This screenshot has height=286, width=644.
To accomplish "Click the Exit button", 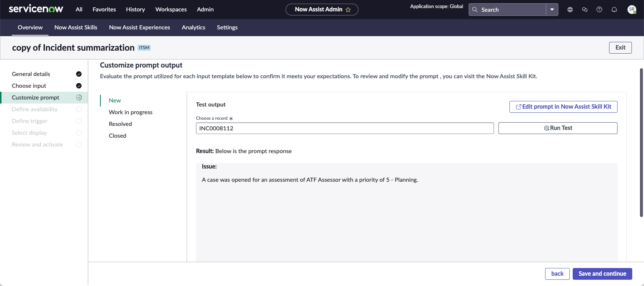I will [x=620, y=48].
